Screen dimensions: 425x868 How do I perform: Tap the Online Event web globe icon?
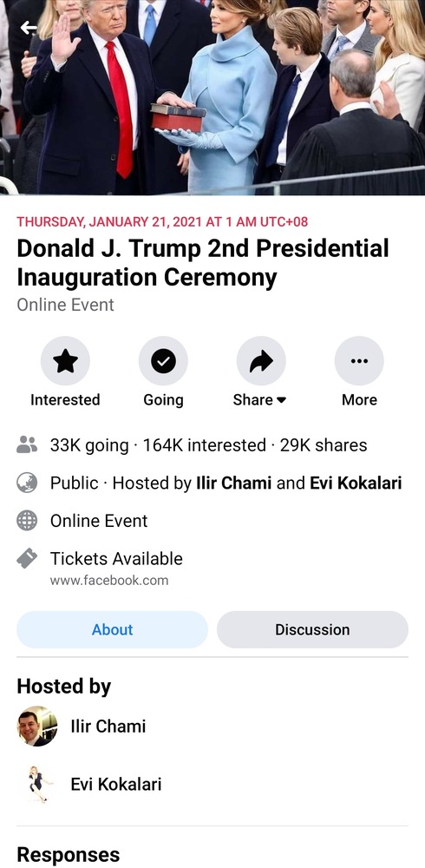[x=27, y=521]
